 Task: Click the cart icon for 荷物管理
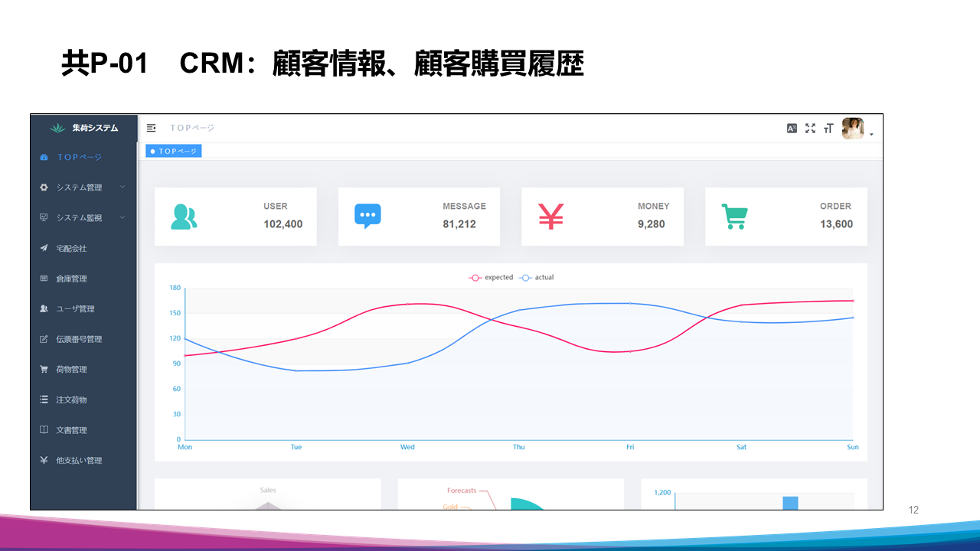coord(44,370)
